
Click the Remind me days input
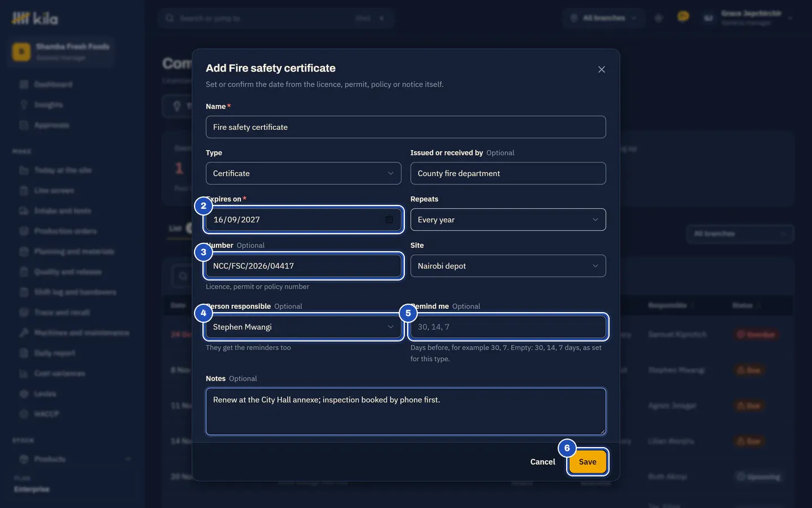coord(508,327)
